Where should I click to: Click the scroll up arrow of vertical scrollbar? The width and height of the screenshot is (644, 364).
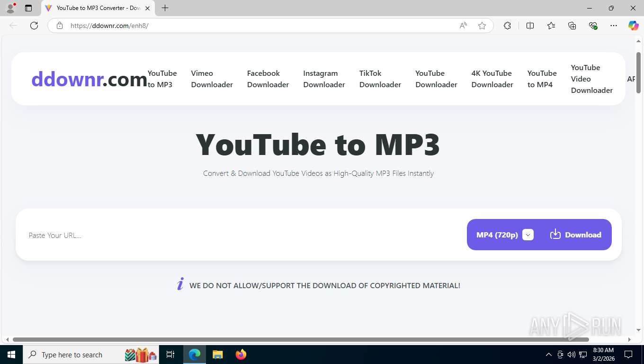pos(638,41)
